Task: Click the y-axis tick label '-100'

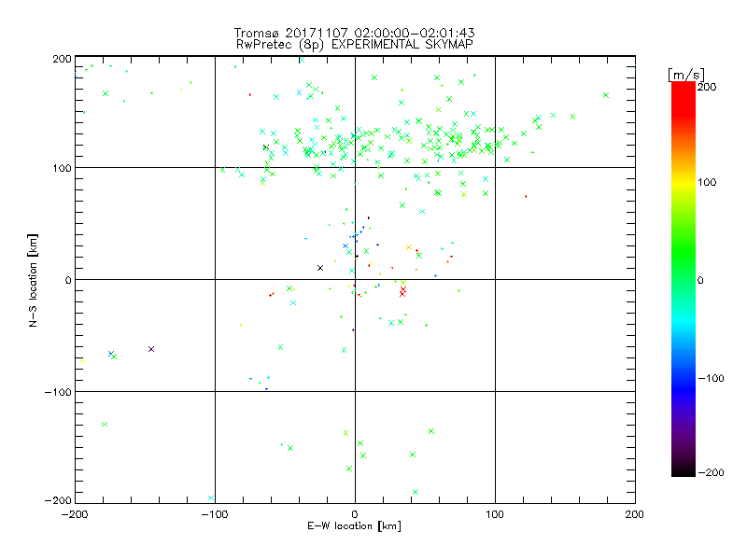Action: tap(58, 392)
